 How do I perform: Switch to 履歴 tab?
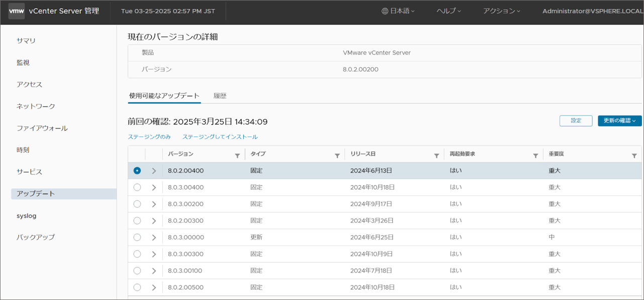click(220, 96)
